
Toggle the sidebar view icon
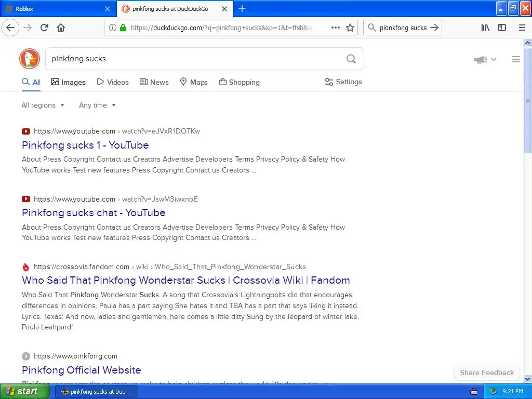click(x=502, y=28)
